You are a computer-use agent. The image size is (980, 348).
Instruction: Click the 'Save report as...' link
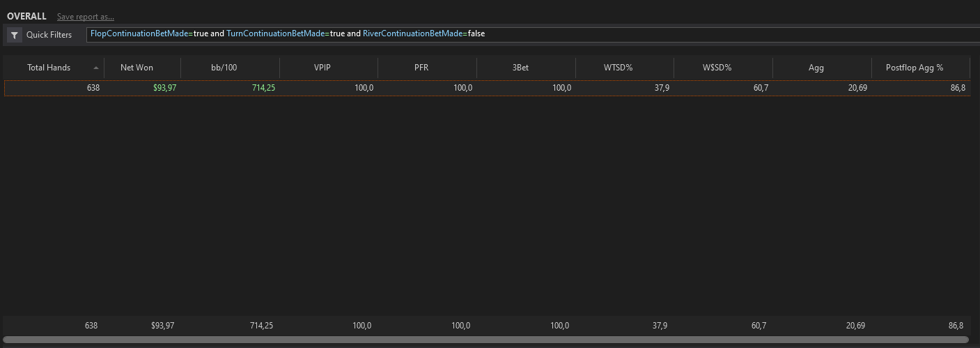click(86, 16)
